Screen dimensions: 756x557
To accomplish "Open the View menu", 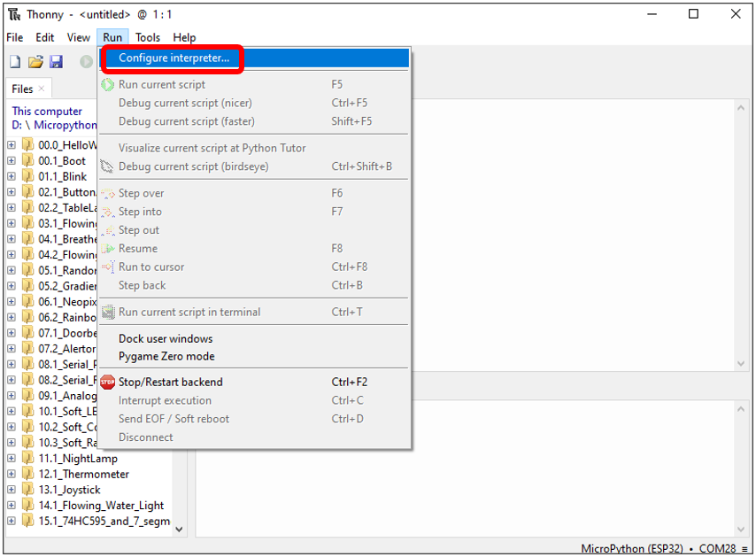I will coord(78,37).
